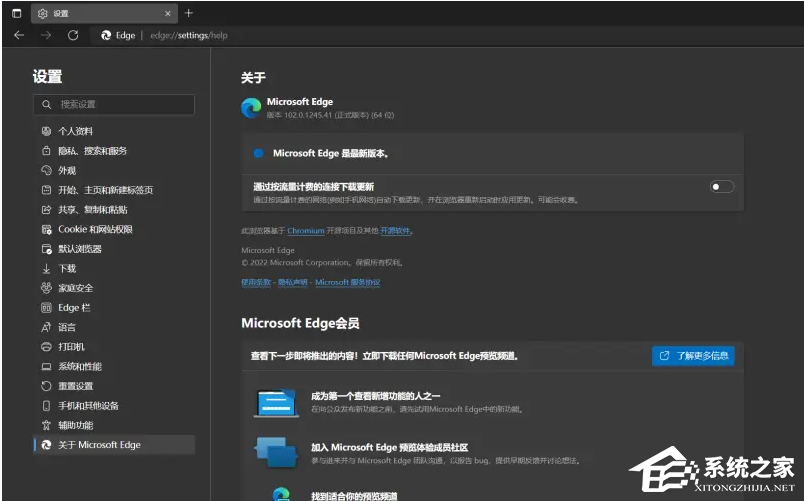This screenshot has height=501, width=804.
Task: Click the 成为第一个查看新增功能的人之一 illustration
Action: coord(276,403)
